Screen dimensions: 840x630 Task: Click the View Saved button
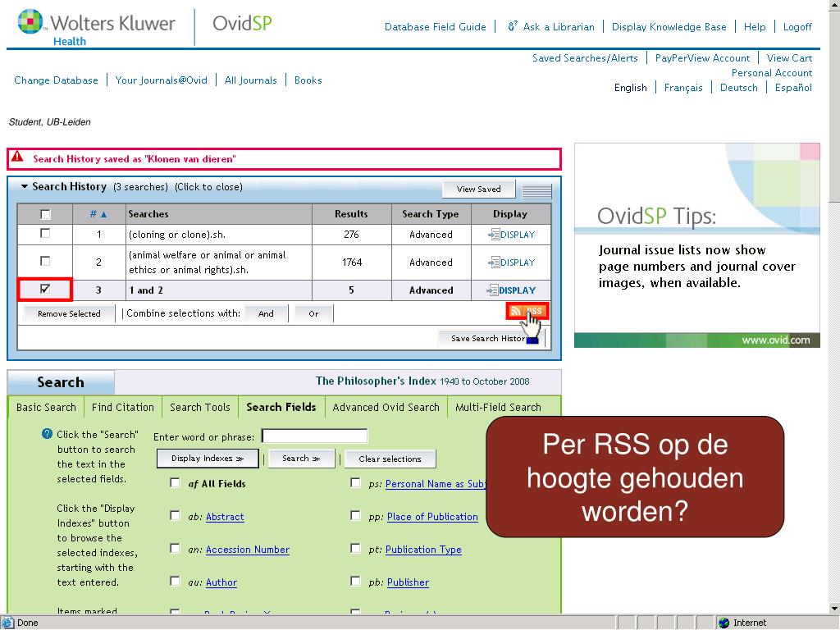479,189
